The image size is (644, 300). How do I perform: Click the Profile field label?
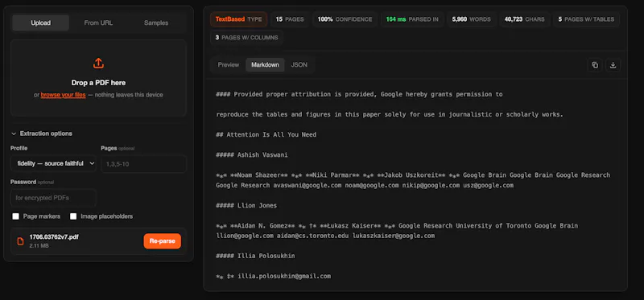coord(19,148)
